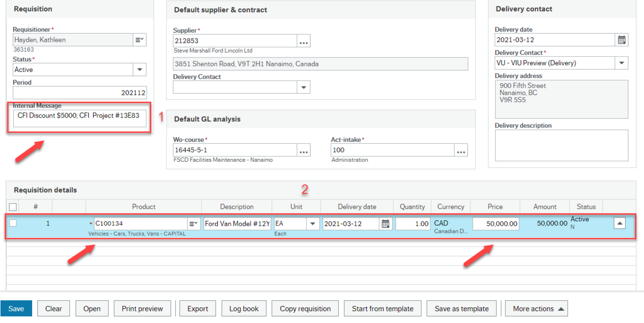The height and width of the screenshot is (323, 644).
Task: Open the Log book
Action: pos(244,309)
